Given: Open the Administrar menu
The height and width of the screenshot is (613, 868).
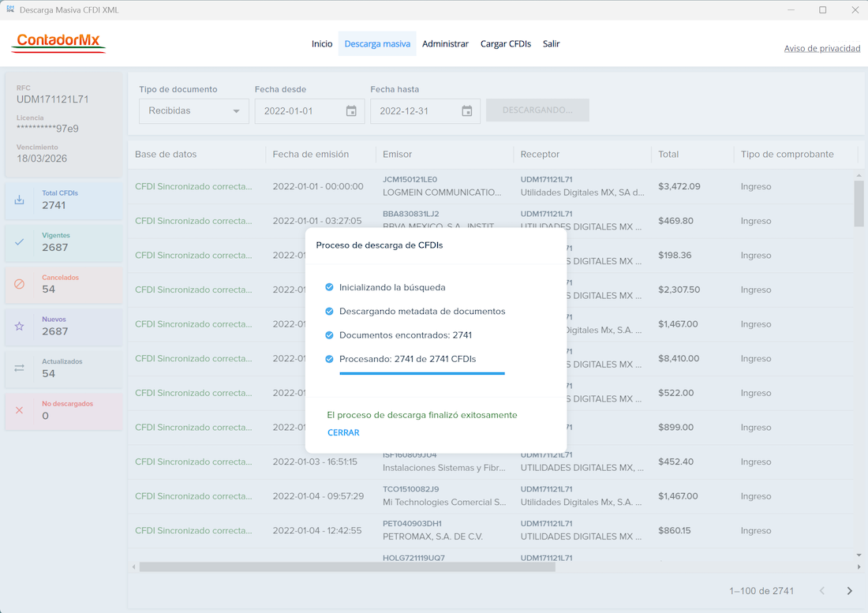Looking at the screenshot, I should pos(445,43).
